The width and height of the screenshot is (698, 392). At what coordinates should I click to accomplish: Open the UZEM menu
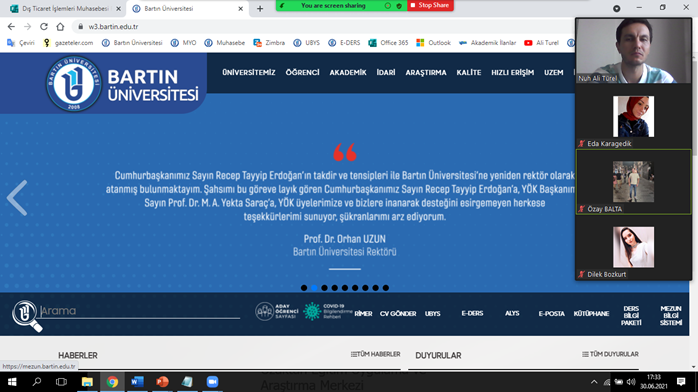[554, 73]
